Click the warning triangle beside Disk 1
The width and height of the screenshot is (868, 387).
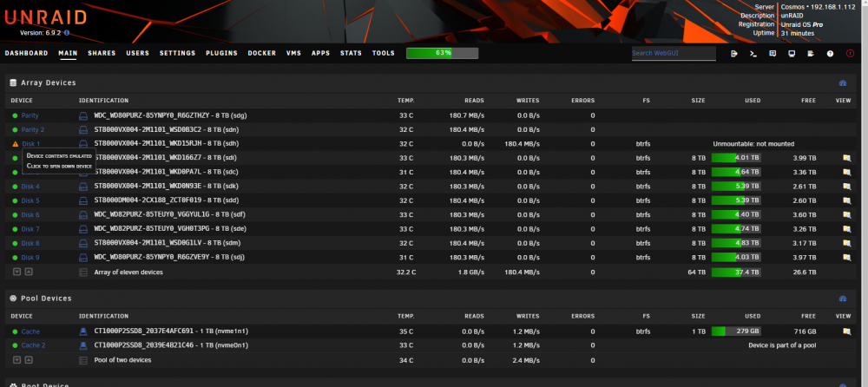[15, 144]
